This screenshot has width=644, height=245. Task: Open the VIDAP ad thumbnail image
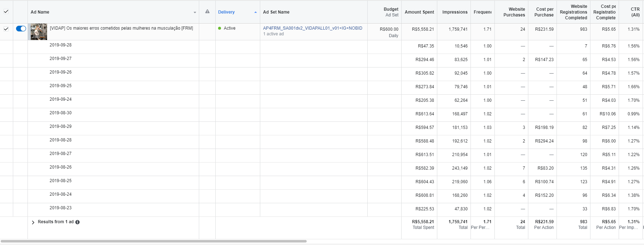pos(39,32)
